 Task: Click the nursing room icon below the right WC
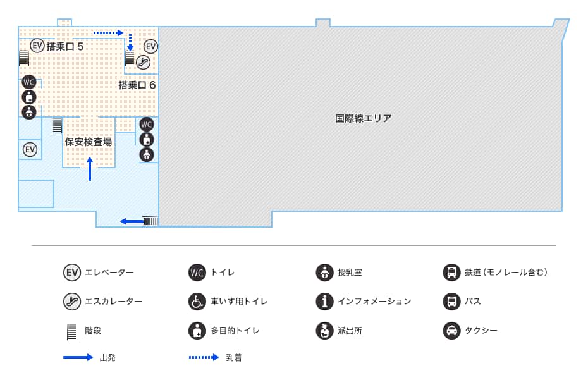coord(147,154)
